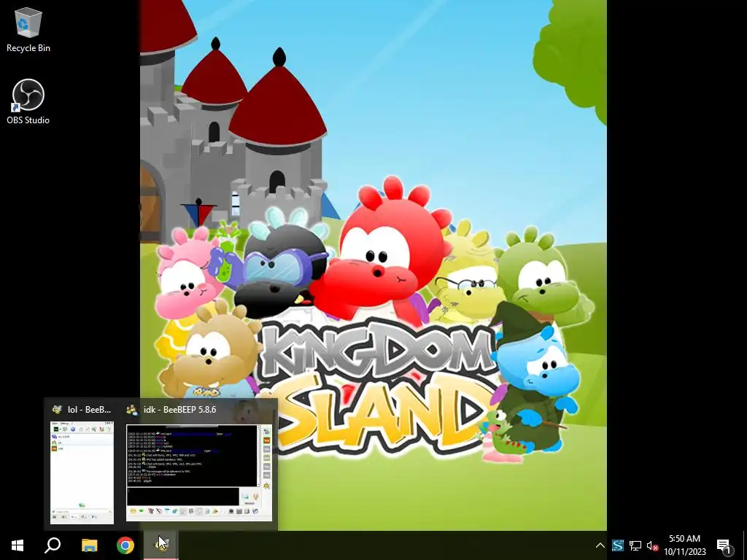This screenshot has height=560, width=747.
Task: Open File Explorer from taskbar
Action: click(x=89, y=545)
